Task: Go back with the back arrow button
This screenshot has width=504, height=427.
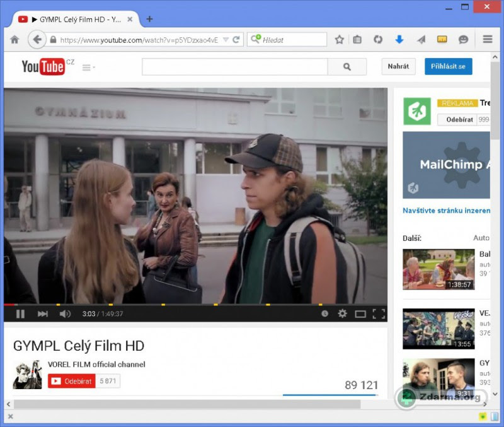Action: [37, 40]
